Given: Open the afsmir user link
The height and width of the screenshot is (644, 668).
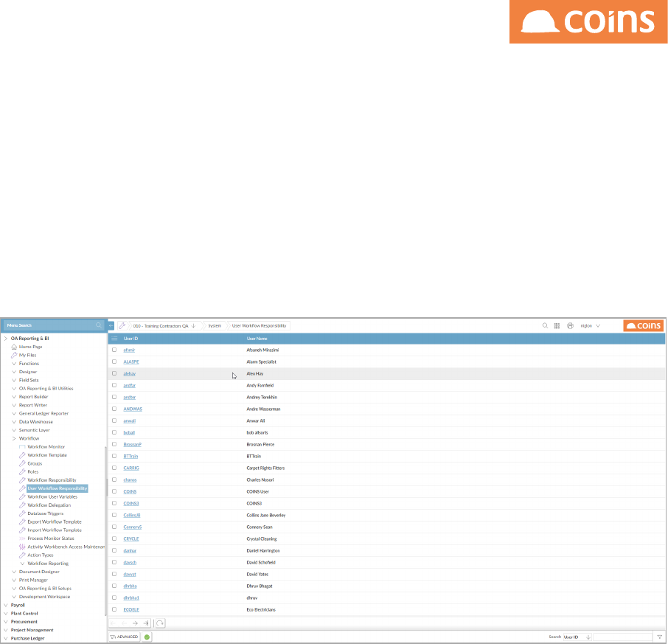Looking at the screenshot, I should pos(129,350).
